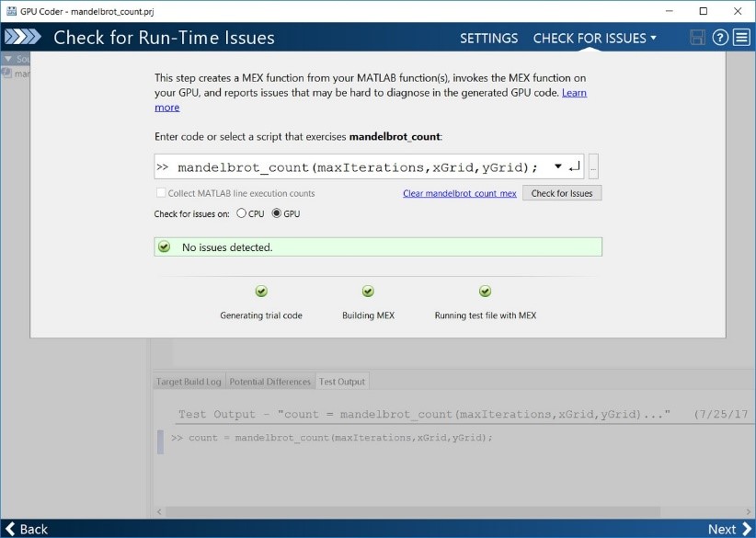The height and width of the screenshot is (538, 756).
Task: Select the GPU radio button
Action: (277, 213)
